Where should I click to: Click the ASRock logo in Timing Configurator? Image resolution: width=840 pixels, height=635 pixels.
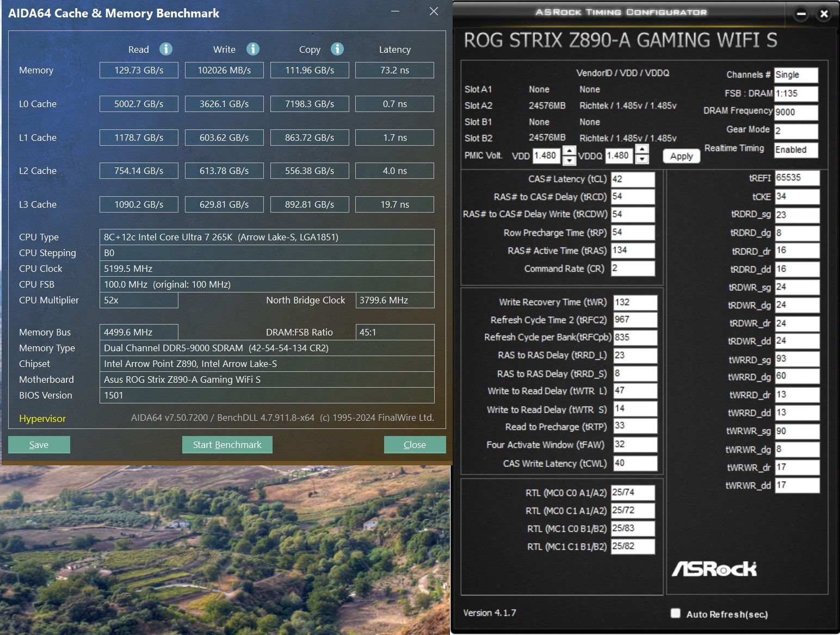714,569
